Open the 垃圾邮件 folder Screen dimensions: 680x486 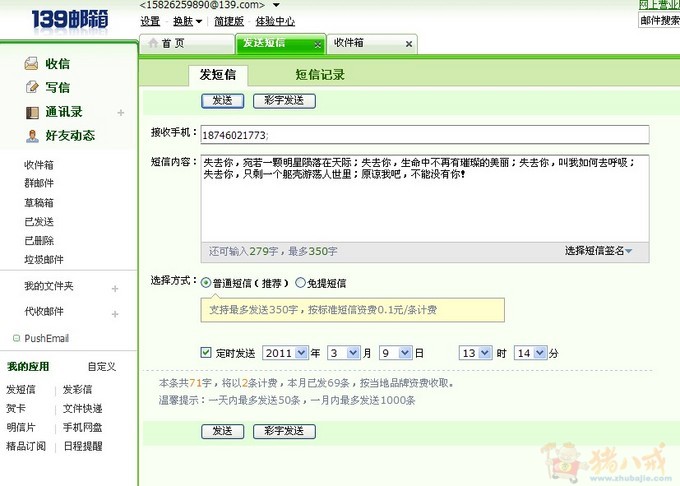coord(44,260)
